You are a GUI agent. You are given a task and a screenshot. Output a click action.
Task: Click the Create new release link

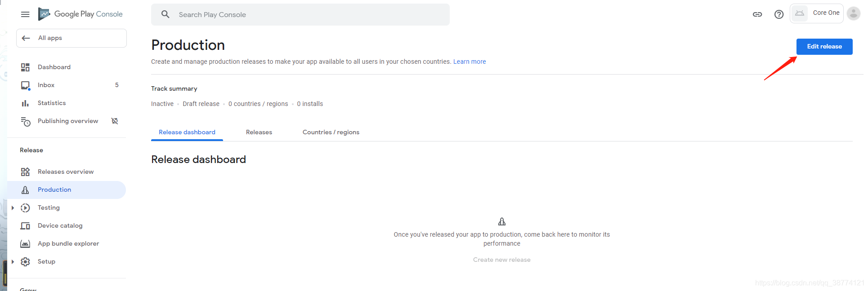pyautogui.click(x=502, y=260)
